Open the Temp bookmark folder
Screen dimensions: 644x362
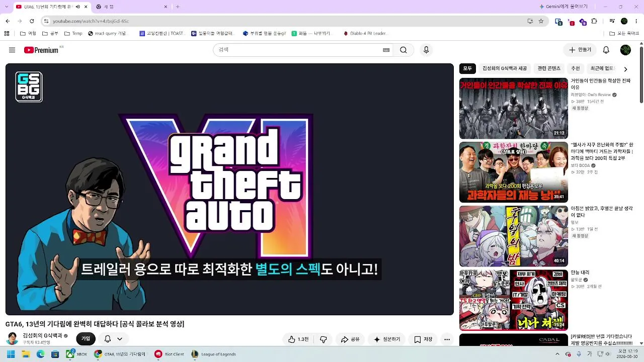[73, 34]
